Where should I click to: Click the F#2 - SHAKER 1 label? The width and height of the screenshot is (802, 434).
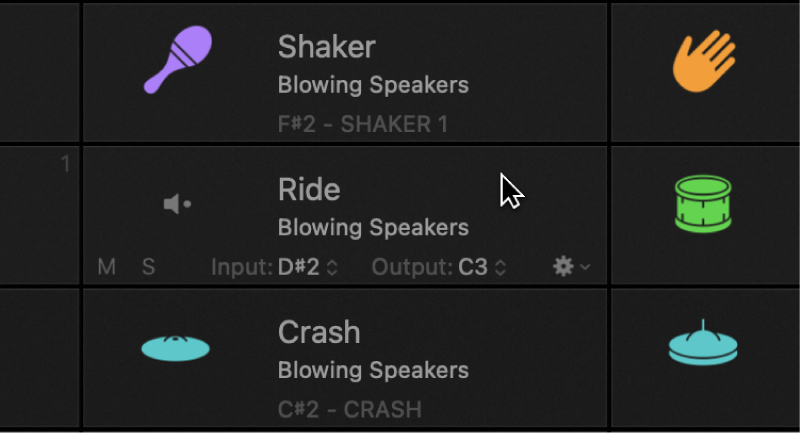point(362,125)
